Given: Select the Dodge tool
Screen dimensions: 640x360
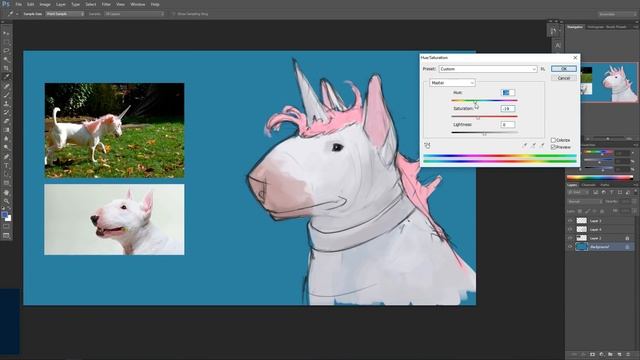Looking at the screenshot, I should pos(6,147).
